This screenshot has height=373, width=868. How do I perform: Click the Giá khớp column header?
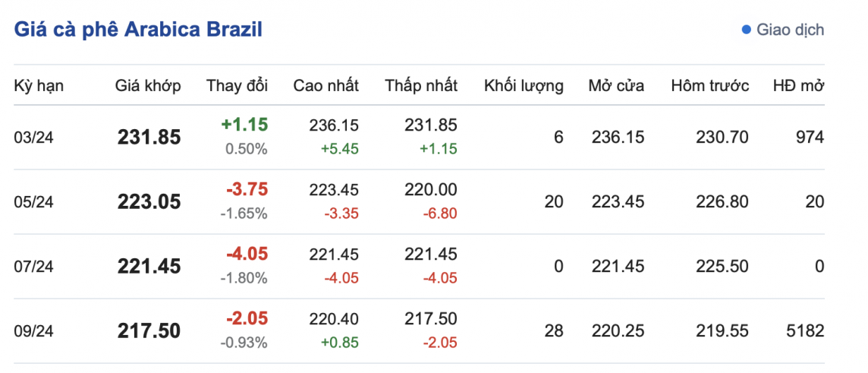148,86
